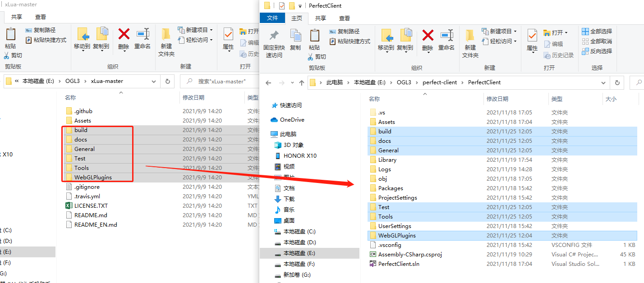Toggle the checkmark in the quick access toolbar
This screenshot has width=644, height=283.
click(282, 5)
